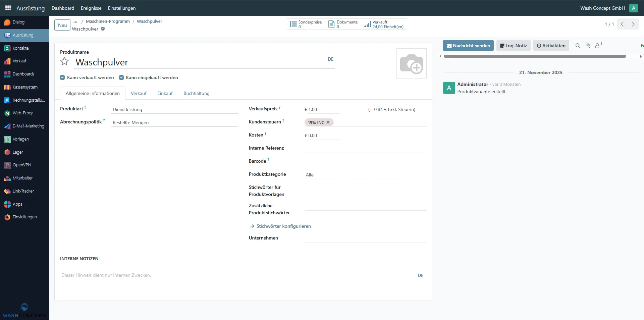Open the followers person icon
Viewport: 644px width, 320px height.
[597, 46]
